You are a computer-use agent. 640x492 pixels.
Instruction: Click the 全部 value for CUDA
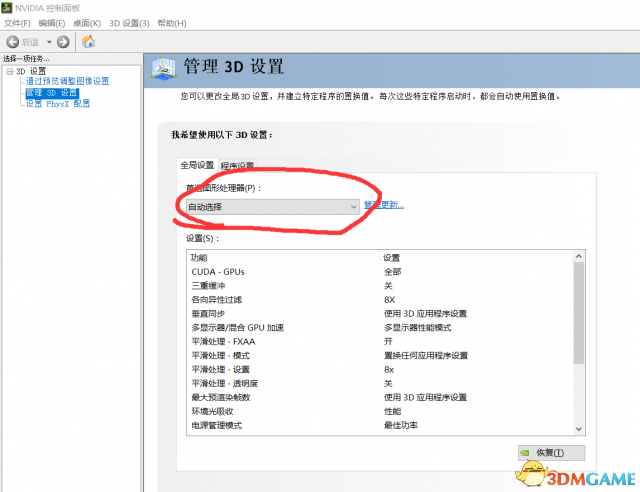point(393,272)
